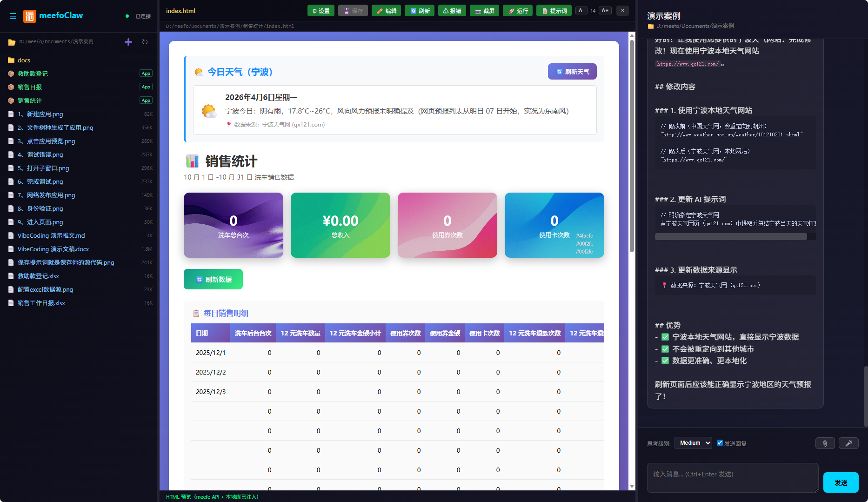Open the 宁波天气网 qx121.com link
Screen dimensions: 868x502
[x=294, y=124]
